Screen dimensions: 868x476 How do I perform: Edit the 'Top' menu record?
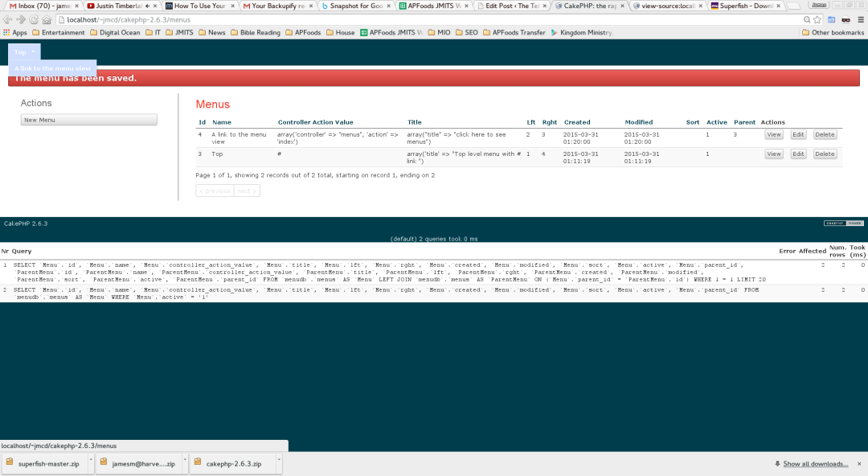797,154
